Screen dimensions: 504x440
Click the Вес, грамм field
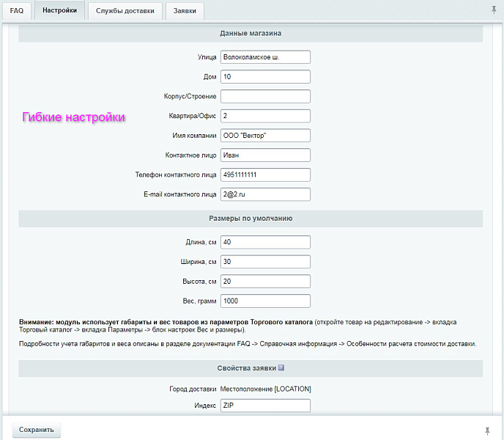pyautogui.click(x=265, y=301)
